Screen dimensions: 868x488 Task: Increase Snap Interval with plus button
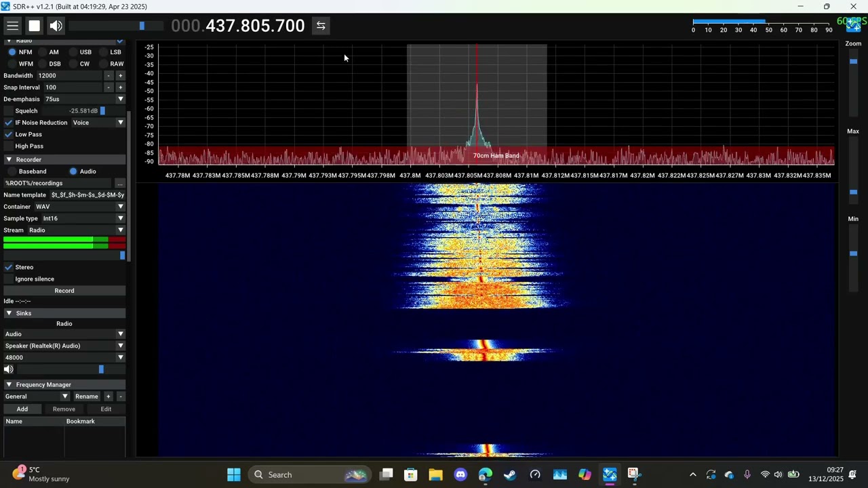pyautogui.click(x=121, y=87)
